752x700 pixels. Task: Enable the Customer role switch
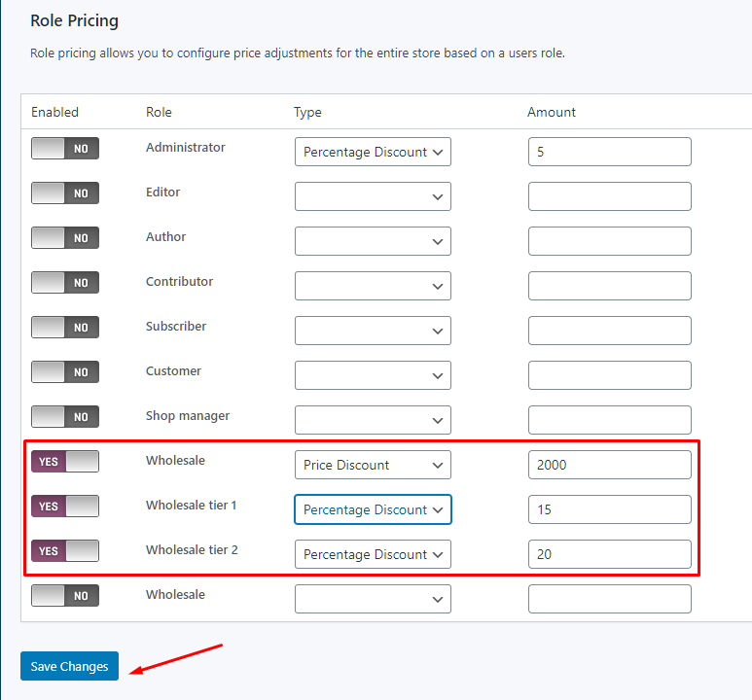tap(65, 372)
